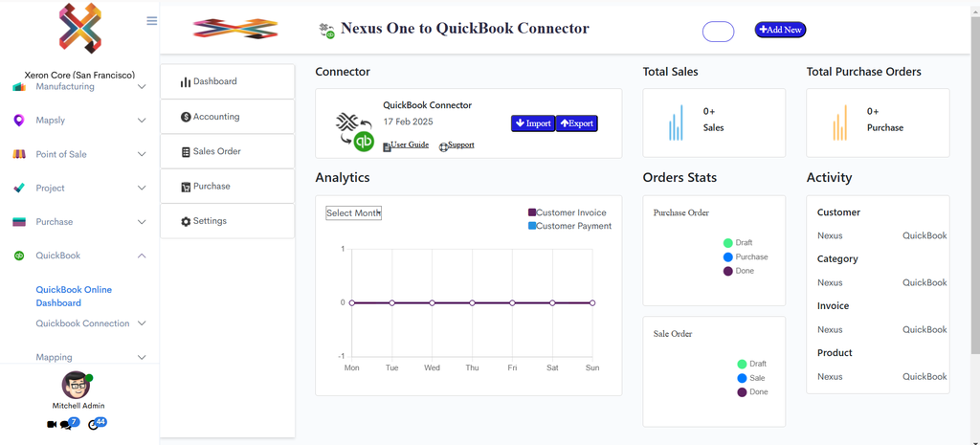Toggle Purchase in the Purchase Order legend

(745, 256)
